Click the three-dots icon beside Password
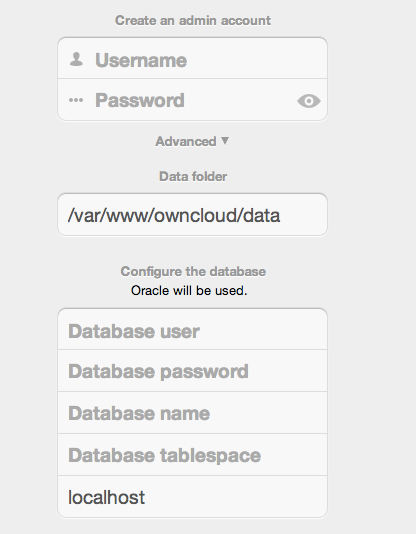The image size is (416, 534). [x=76, y=100]
